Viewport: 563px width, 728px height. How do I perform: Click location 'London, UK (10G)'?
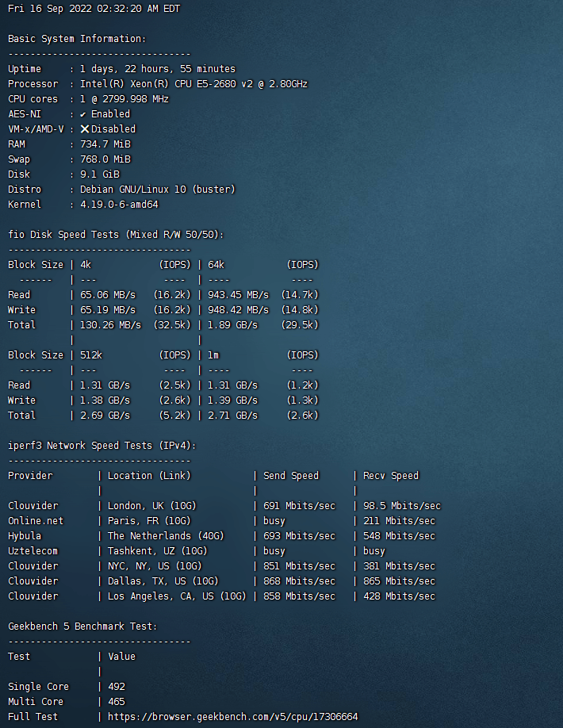(x=152, y=506)
